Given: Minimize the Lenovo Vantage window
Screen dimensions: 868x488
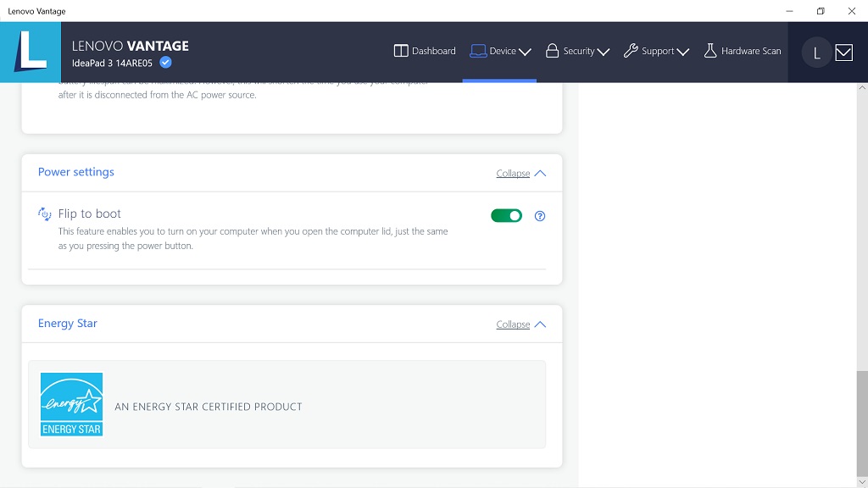Looking at the screenshot, I should click(789, 11).
